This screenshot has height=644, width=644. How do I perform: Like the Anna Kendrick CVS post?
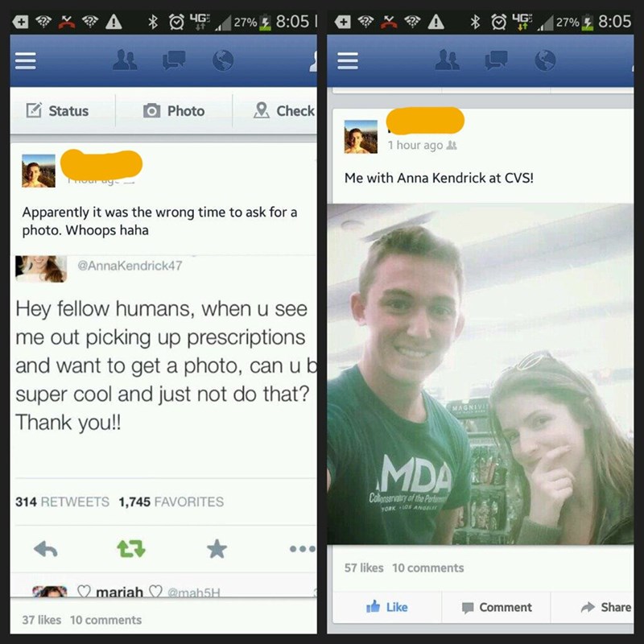tap(387, 607)
